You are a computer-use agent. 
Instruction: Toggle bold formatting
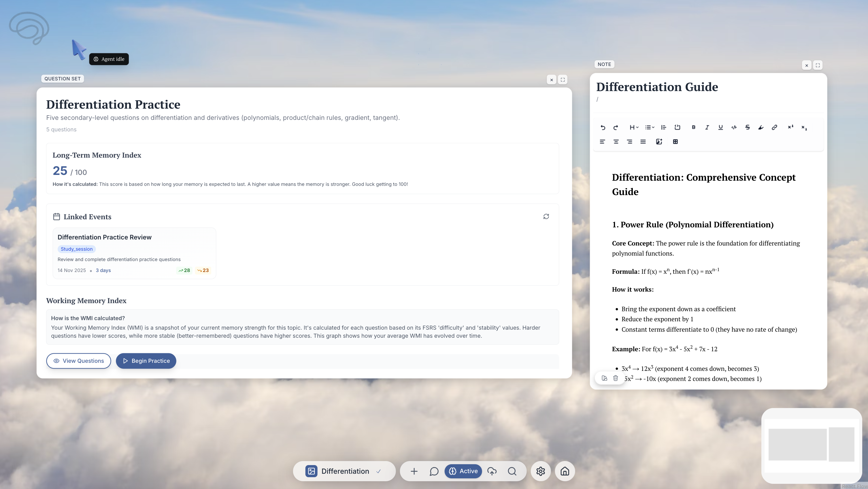coord(693,127)
